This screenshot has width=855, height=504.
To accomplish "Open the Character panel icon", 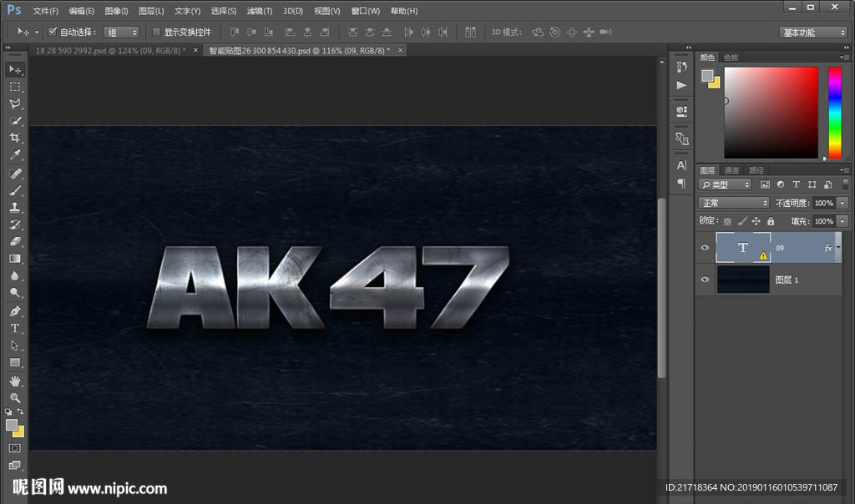I will (681, 165).
